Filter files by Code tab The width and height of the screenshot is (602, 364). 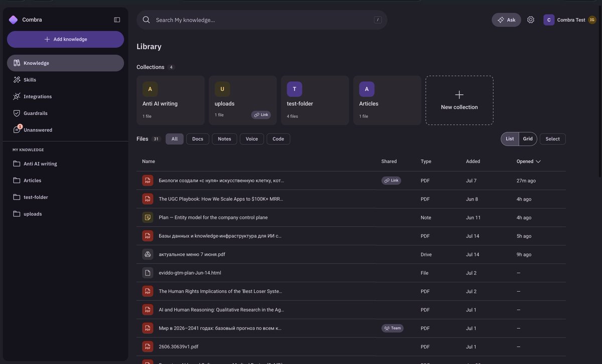point(278,139)
